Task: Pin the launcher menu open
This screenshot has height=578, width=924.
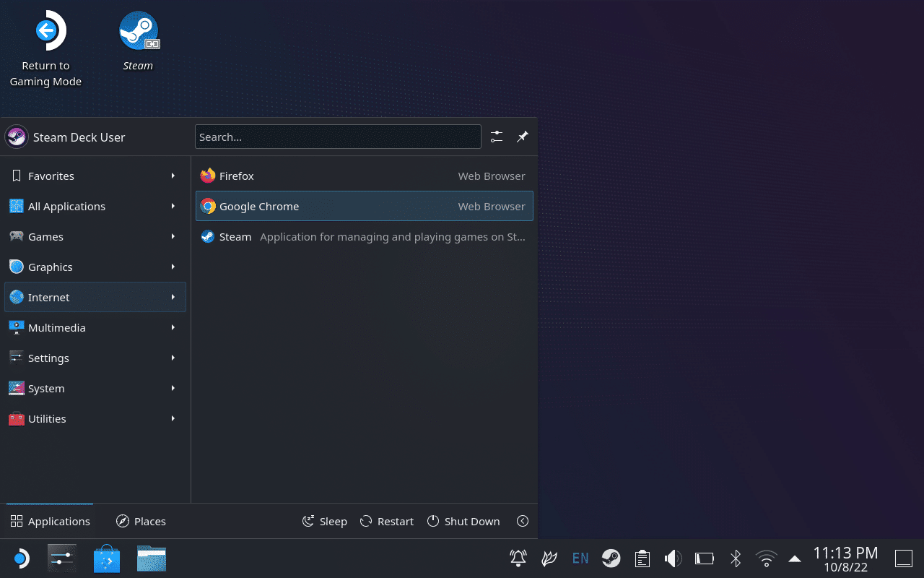Action: pyautogui.click(x=523, y=137)
